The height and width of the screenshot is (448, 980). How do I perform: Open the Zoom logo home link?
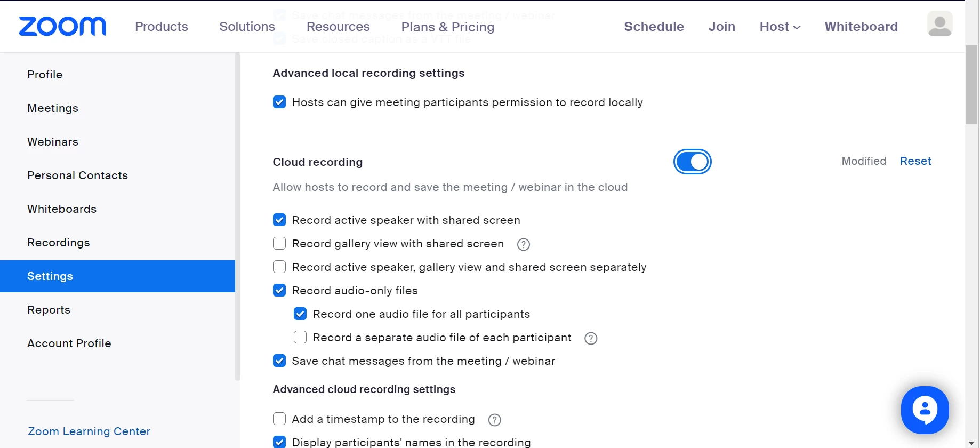(62, 26)
